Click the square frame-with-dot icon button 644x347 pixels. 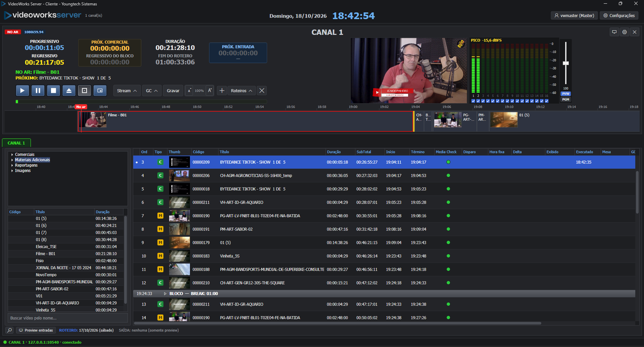point(85,91)
